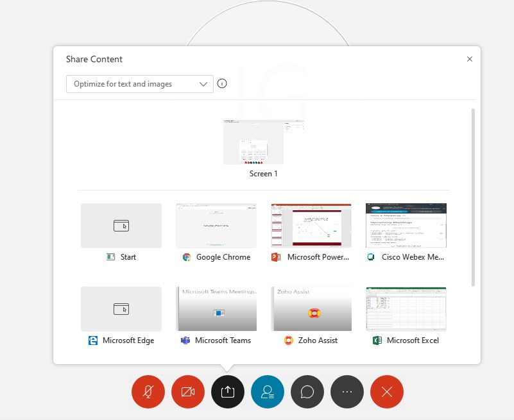This screenshot has height=420, width=514.
Task: Select the Microsoft Edge application tile
Action: [121, 309]
